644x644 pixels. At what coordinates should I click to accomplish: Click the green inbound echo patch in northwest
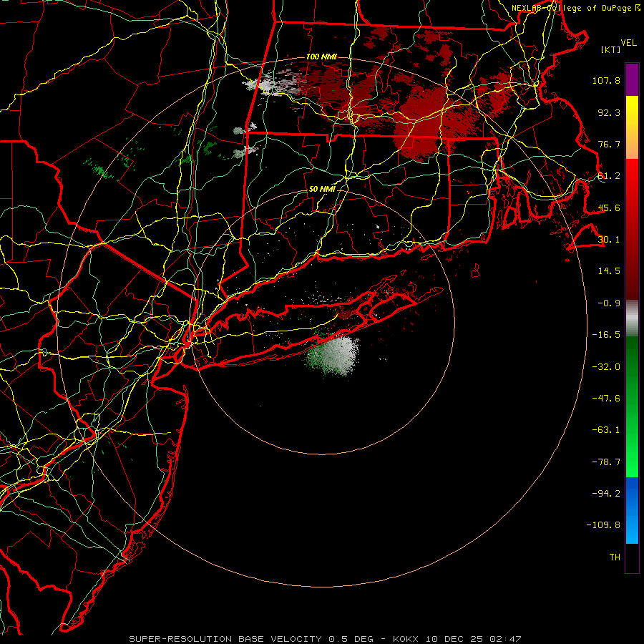coord(99,169)
